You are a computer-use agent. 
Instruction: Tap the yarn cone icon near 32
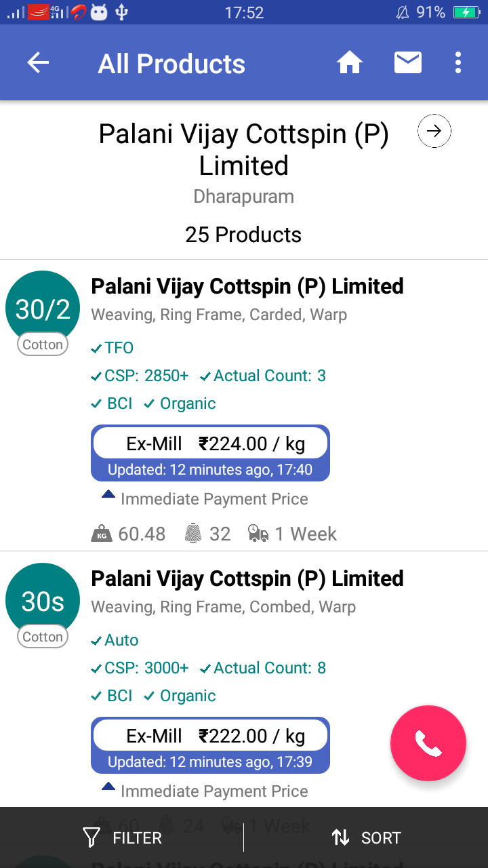click(x=193, y=534)
